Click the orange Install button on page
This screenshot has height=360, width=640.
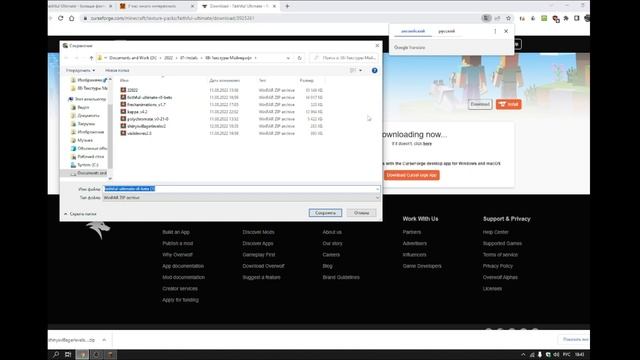[x=509, y=104]
